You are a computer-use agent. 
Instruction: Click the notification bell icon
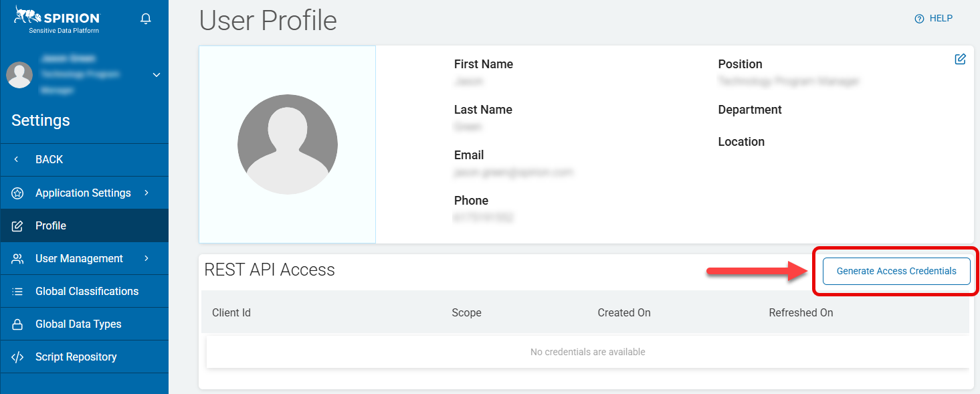click(146, 19)
